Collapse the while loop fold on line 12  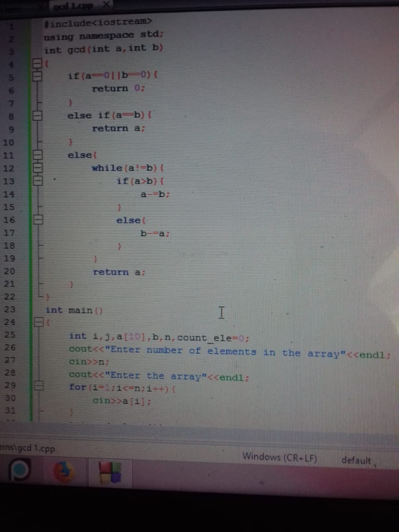37,168
